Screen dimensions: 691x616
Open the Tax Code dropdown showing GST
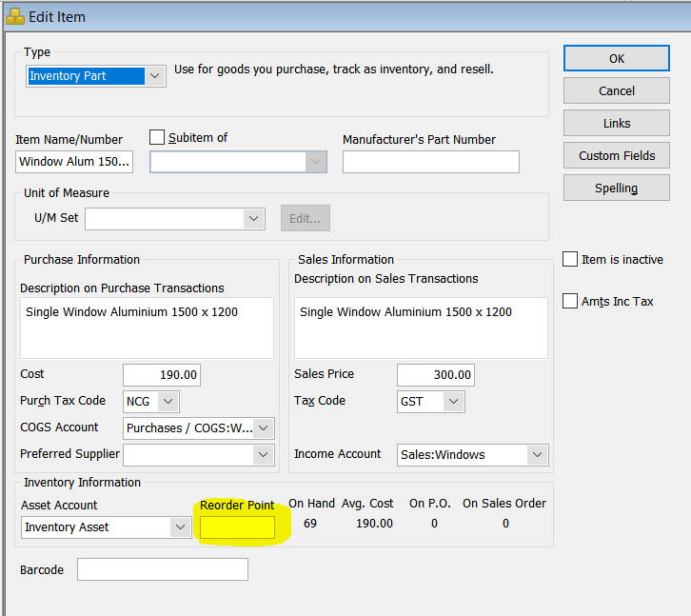point(430,401)
